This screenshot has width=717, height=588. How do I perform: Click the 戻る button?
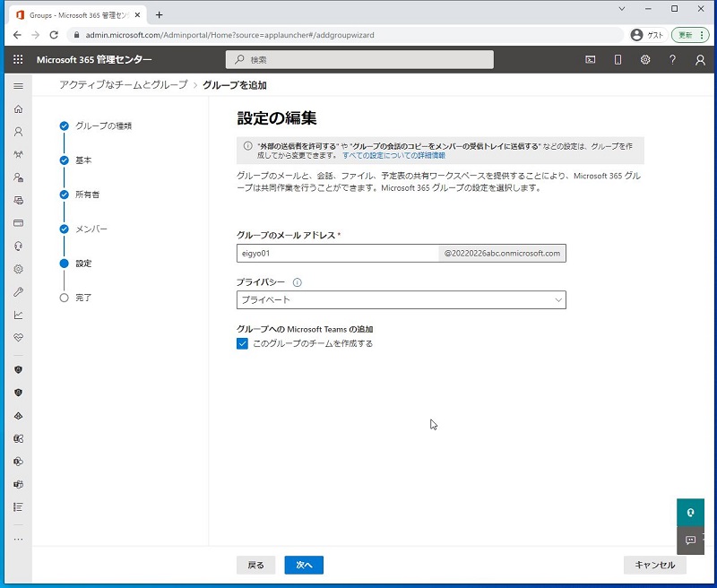point(256,565)
